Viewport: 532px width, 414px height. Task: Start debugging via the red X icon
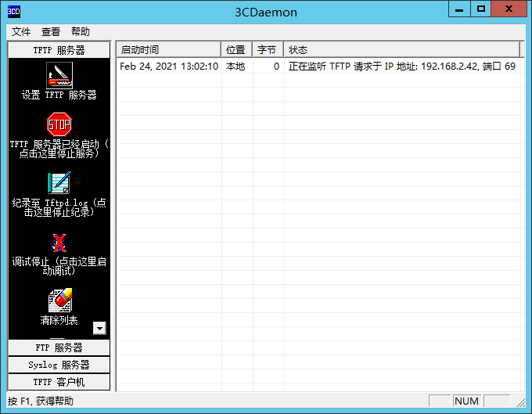(59, 243)
